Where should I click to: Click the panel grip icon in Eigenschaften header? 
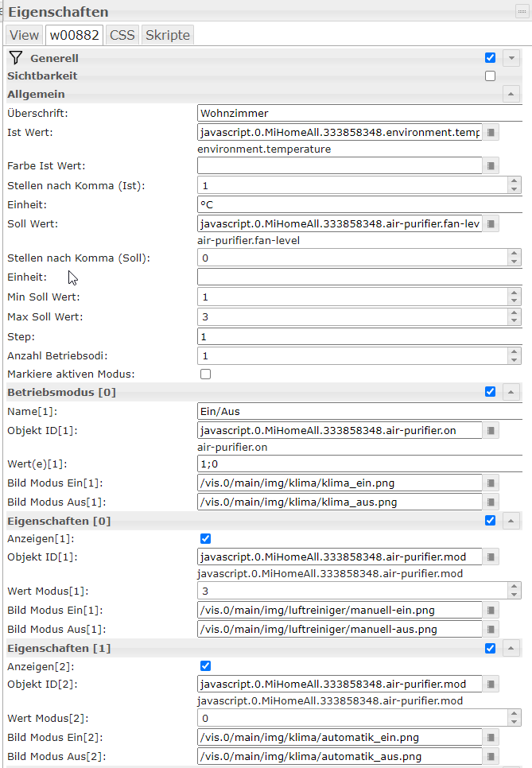pyautogui.click(x=522, y=11)
